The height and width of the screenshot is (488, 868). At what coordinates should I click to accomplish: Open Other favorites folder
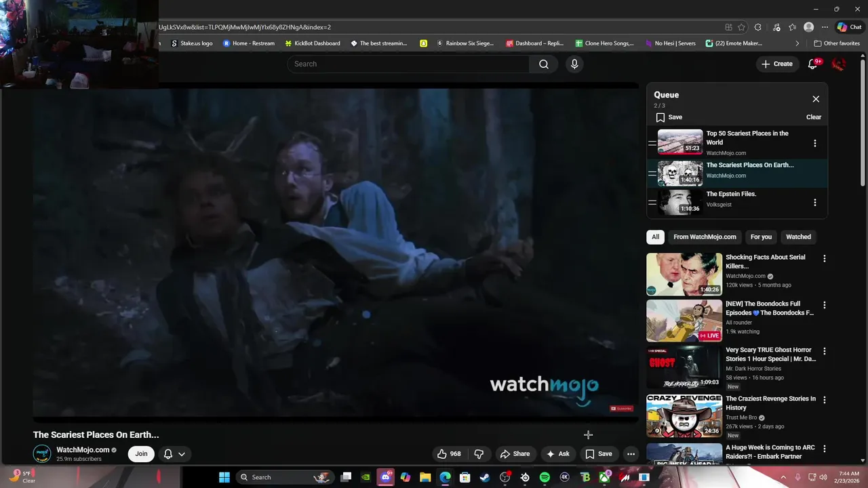[837, 43]
